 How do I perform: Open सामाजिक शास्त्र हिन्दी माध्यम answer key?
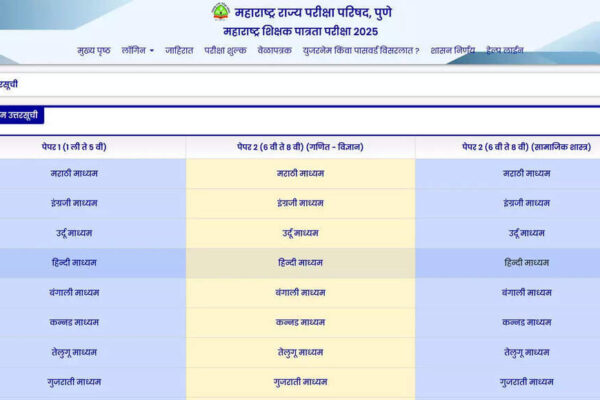(x=527, y=263)
